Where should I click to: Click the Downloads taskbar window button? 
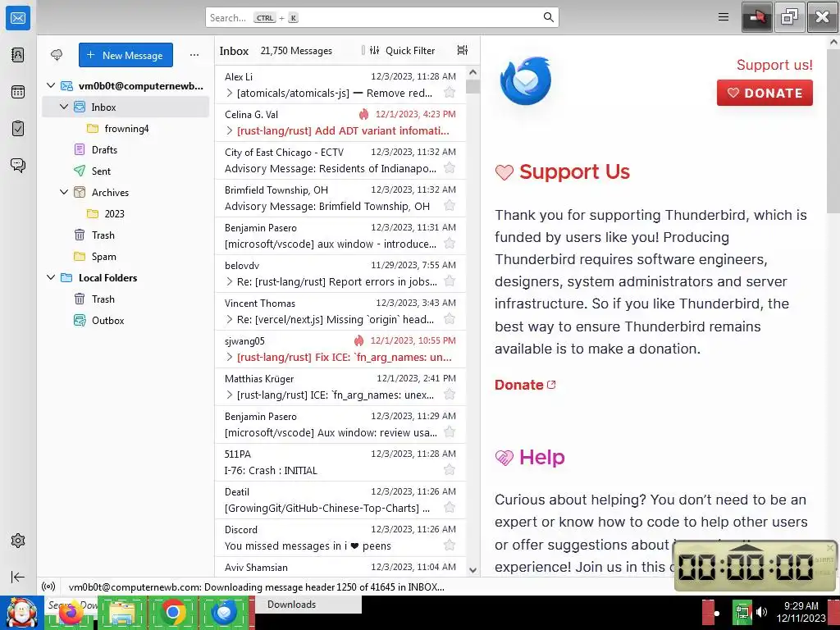click(308, 605)
